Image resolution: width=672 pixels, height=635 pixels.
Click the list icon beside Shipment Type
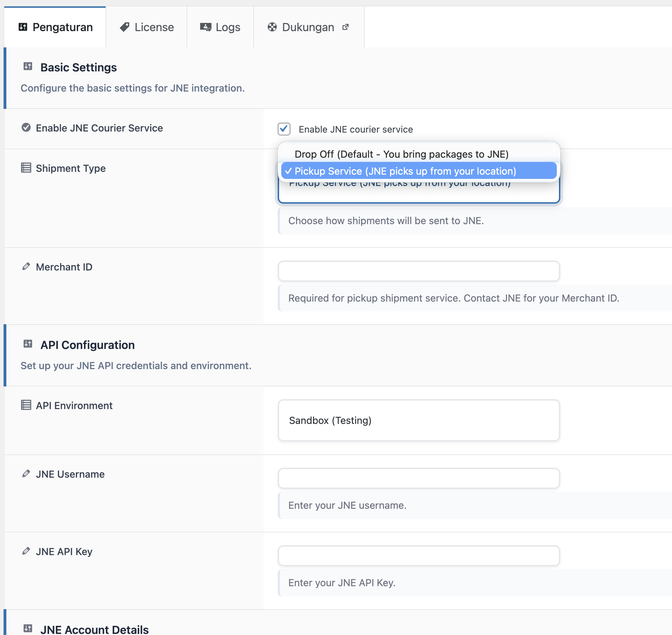26,168
